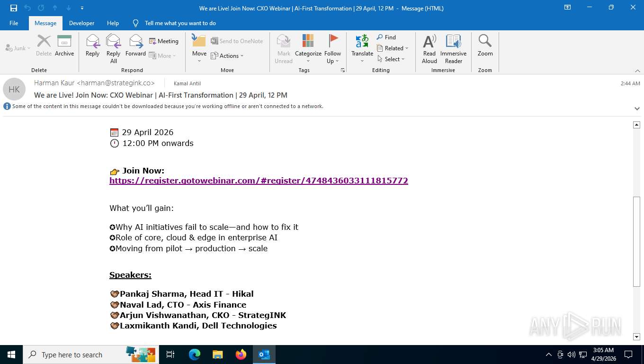The image size is (644, 364).
Task: Click recipient Kamal Antil
Action: pos(188,83)
